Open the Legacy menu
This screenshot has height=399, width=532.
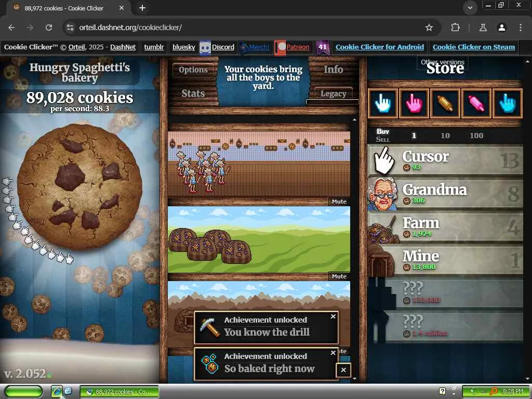coord(333,94)
